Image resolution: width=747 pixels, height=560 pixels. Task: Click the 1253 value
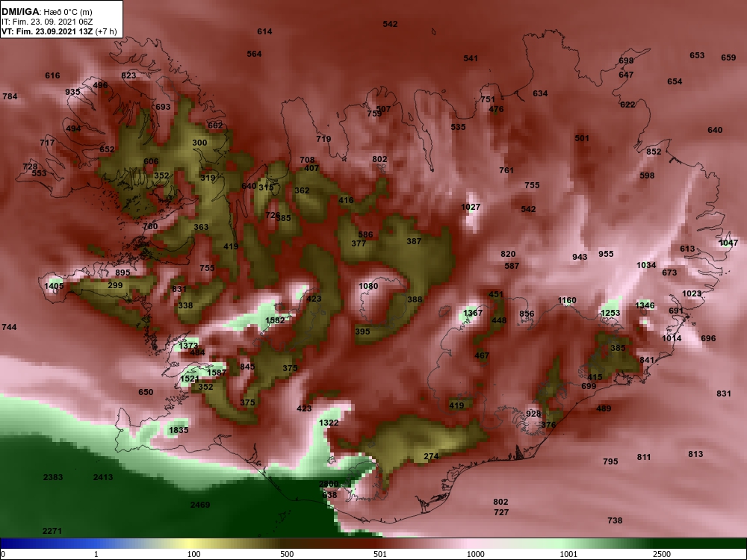point(610,313)
